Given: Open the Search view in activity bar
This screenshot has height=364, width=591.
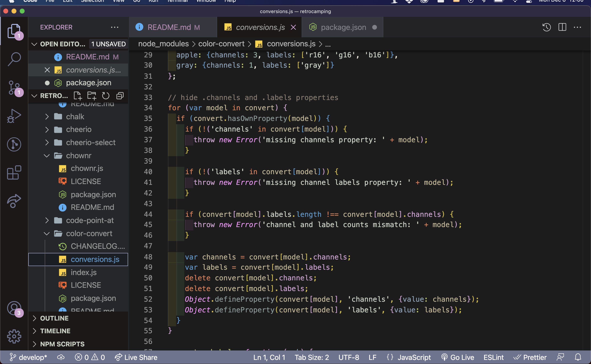Looking at the screenshot, I should point(14,59).
